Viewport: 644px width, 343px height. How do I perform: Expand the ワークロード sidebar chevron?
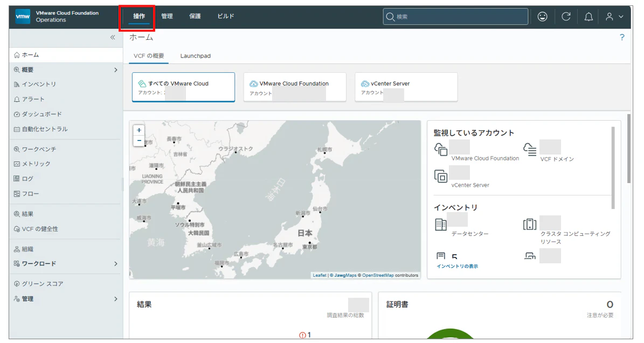coord(115,264)
